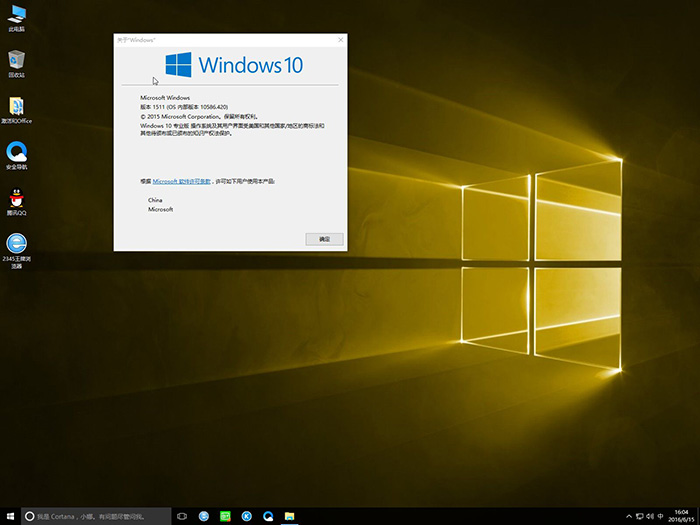Click the Windows Start button
The width and height of the screenshot is (700, 525).
click(10, 516)
